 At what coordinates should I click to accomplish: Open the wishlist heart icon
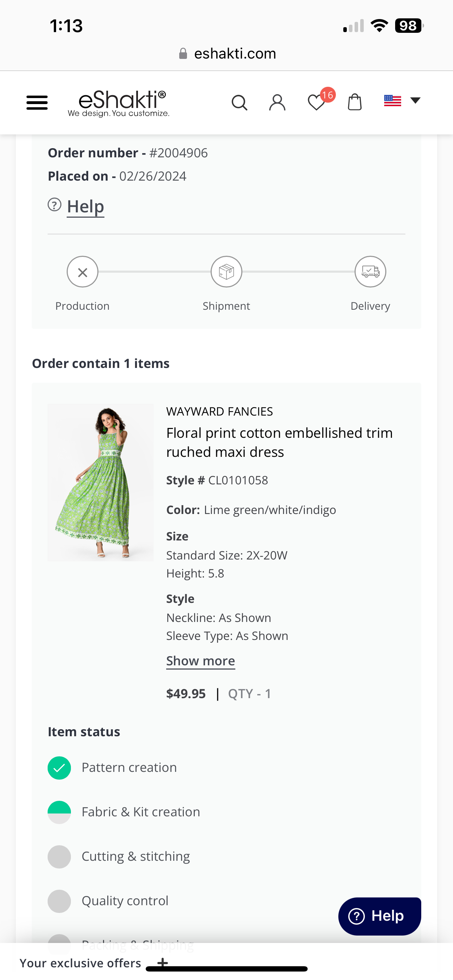pos(316,103)
